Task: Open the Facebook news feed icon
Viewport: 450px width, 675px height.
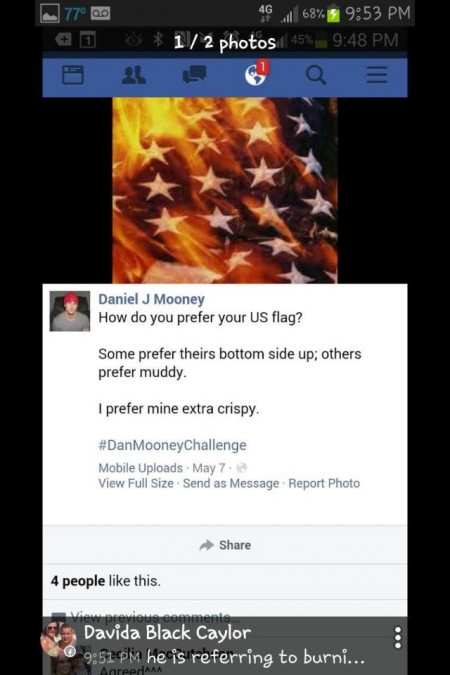Action: [73, 75]
